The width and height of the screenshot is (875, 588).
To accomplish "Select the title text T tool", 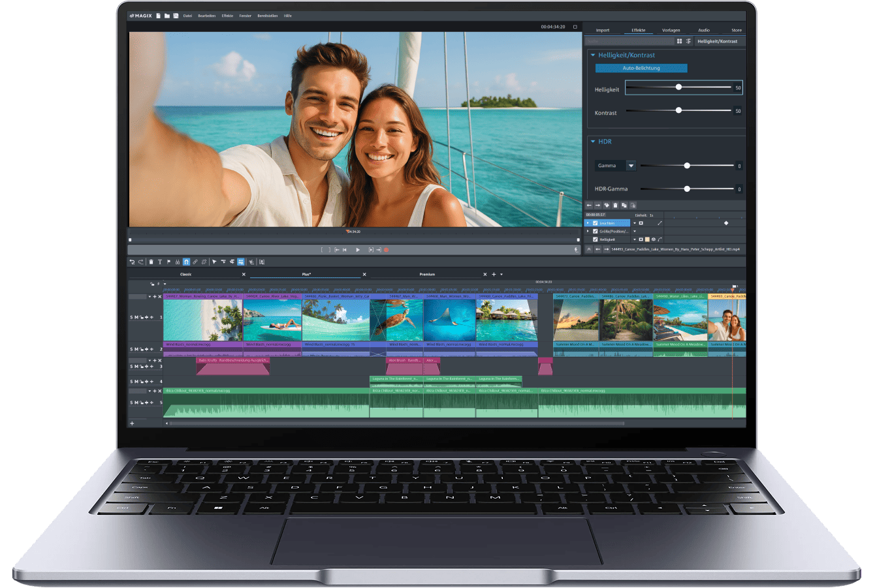I will 159,262.
